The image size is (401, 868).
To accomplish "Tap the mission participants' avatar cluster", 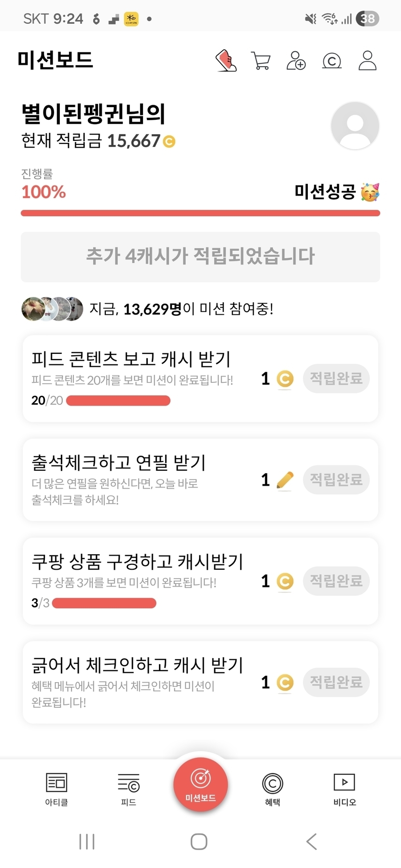I will click(x=52, y=309).
